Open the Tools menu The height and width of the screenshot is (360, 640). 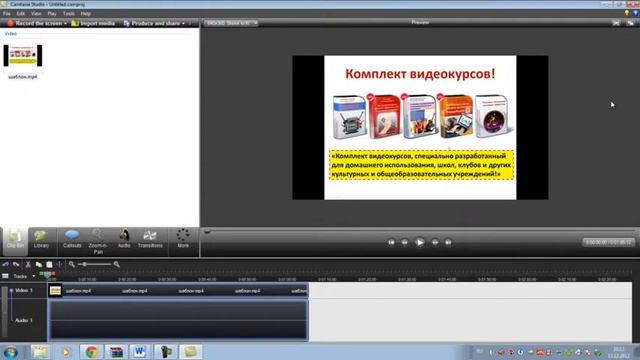(69, 13)
